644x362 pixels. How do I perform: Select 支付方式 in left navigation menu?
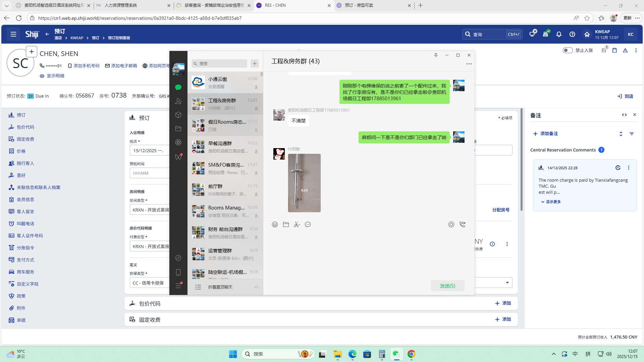click(x=25, y=260)
